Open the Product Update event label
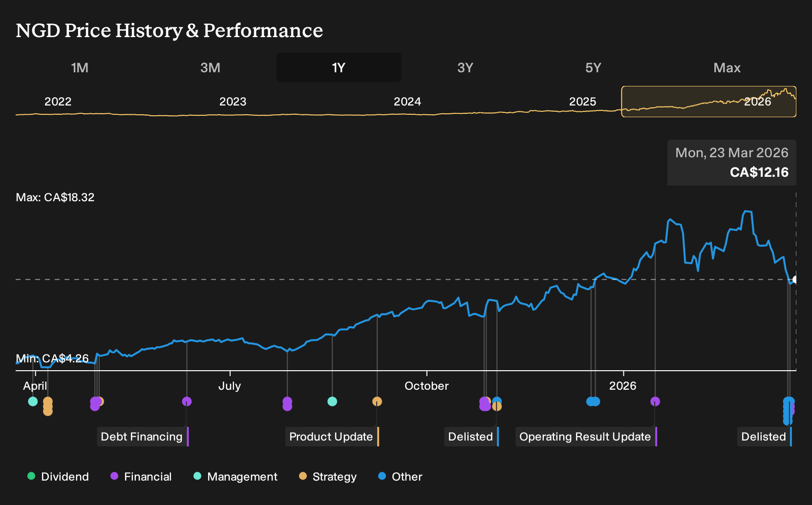The width and height of the screenshot is (812, 505). pyautogui.click(x=332, y=437)
